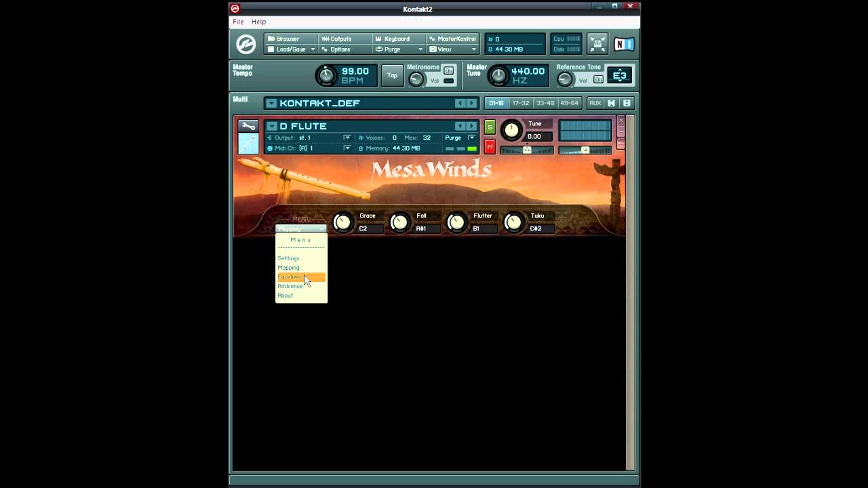
Task: Select Settings from the menu list
Action: [x=301, y=258]
